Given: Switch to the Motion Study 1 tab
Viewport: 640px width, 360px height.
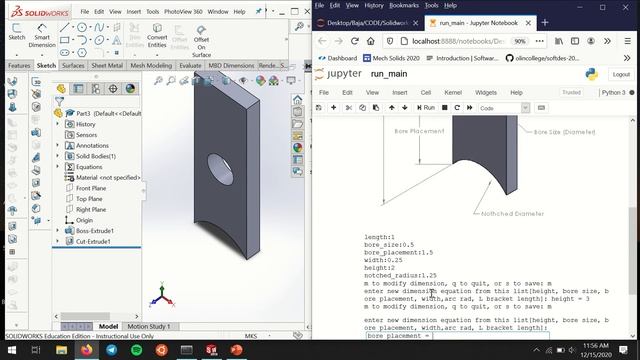Looking at the screenshot, I should pyautogui.click(x=149, y=327).
